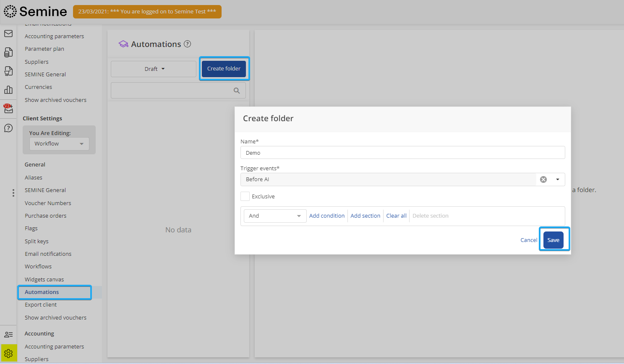The width and height of the screenshot is (624, 364).
Task: Clear the Before AI trigger event selection
Action: [x=543, y=179]
